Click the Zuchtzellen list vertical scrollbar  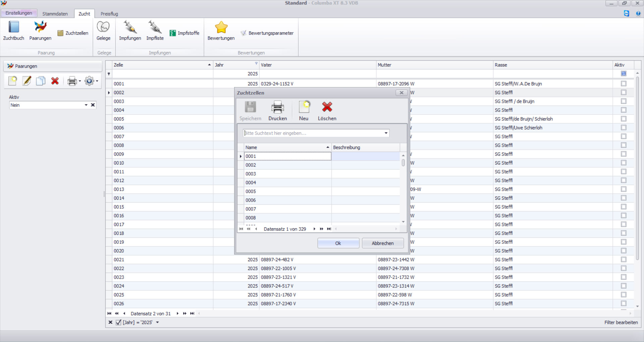(x=403, y=188)
